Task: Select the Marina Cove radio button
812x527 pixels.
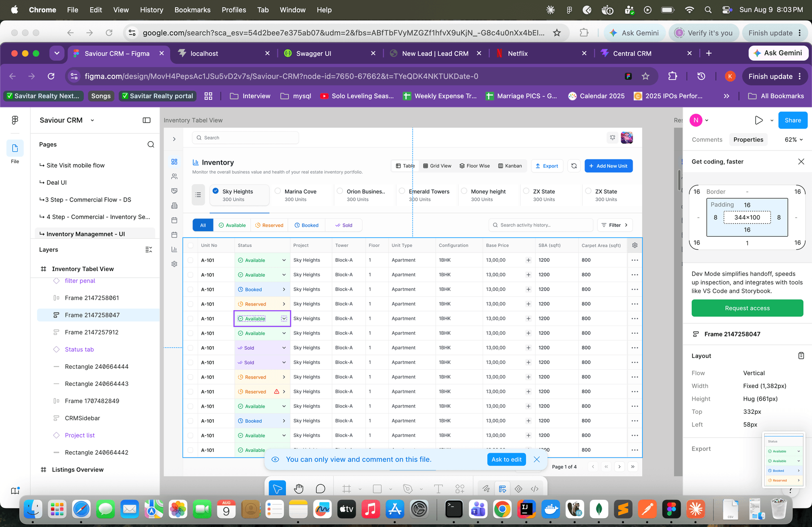Action: 278,191
